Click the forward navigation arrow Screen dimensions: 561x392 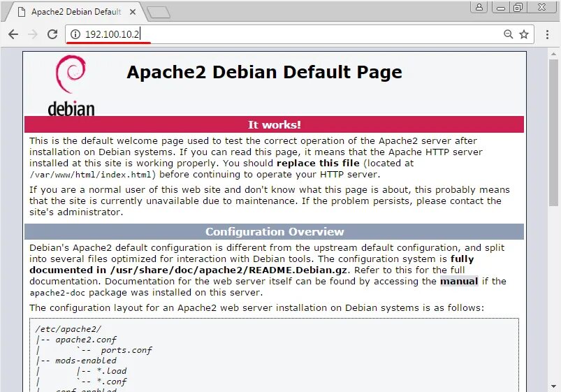click(33, 34)
